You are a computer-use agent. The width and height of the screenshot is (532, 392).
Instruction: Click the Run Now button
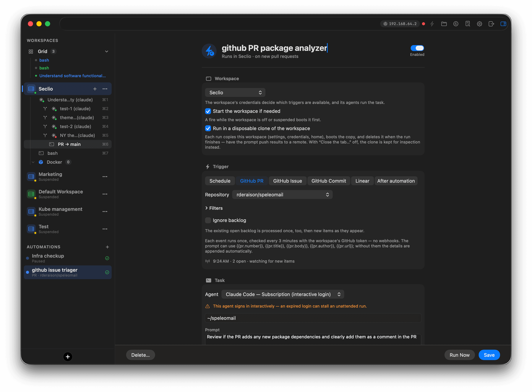coord(460,355)
